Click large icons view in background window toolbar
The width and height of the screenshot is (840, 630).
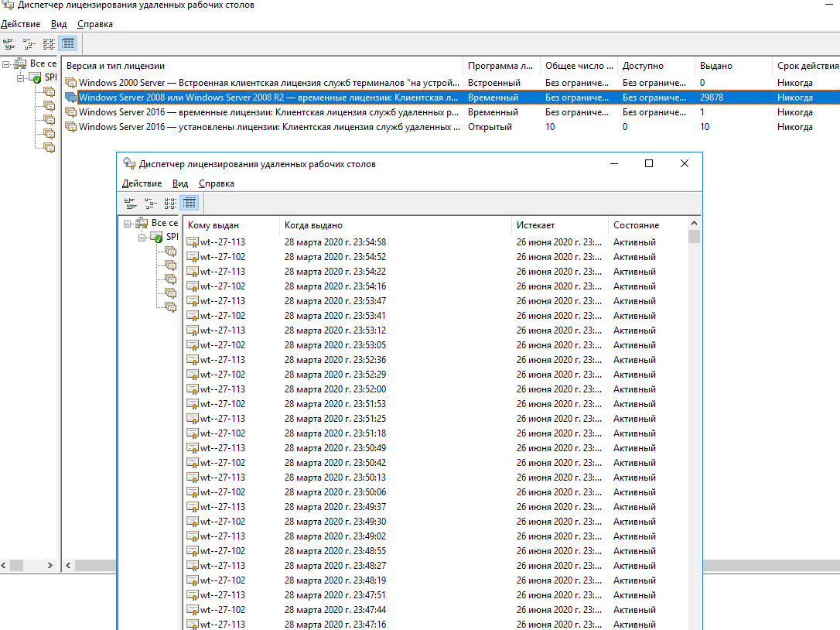tap(9, 43)
